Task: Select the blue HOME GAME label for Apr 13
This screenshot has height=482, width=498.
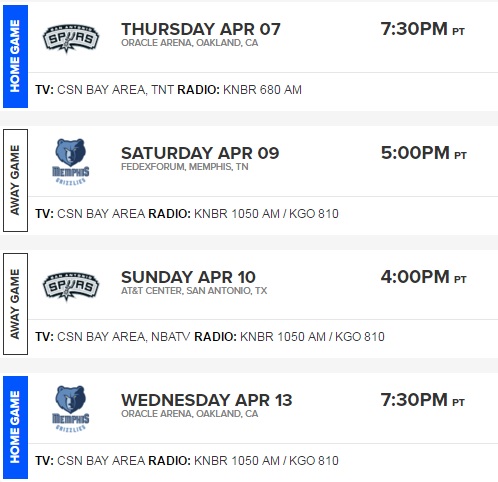Action: click(x=15, y=428)
